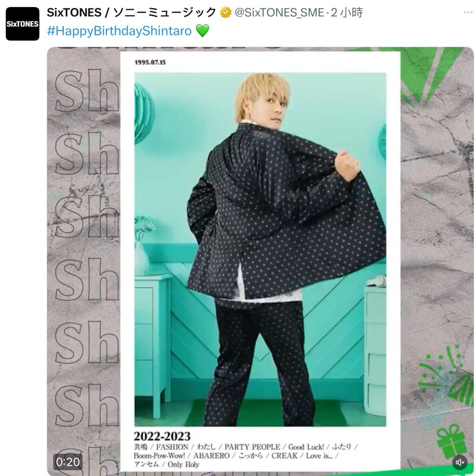
Task: Click the PARTY PEOPLE song title
Action: tap(252, 447)
